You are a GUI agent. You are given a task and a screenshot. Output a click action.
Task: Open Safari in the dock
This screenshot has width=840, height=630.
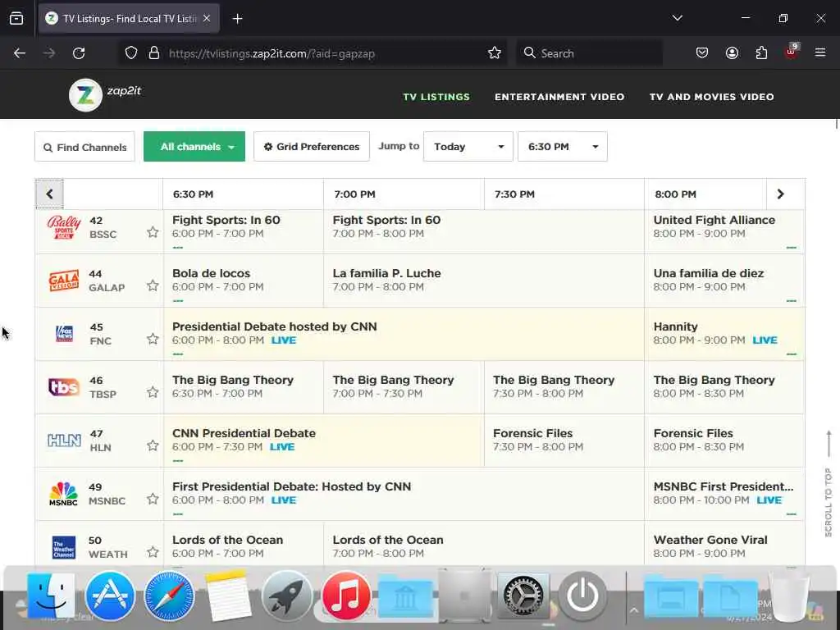(x=169, y=596)
